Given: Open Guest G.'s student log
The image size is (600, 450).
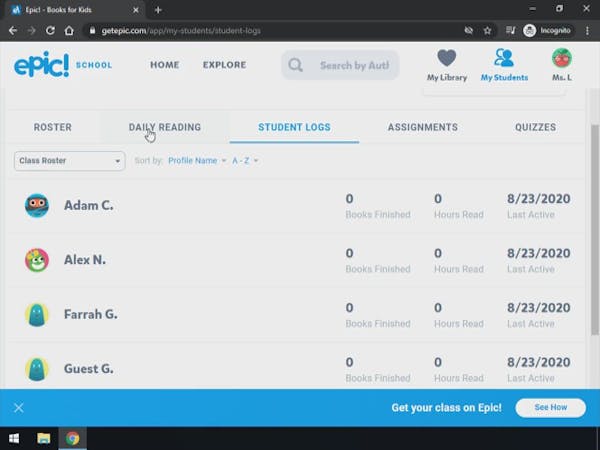Looking at the screenshot, I should coord(297,367).
